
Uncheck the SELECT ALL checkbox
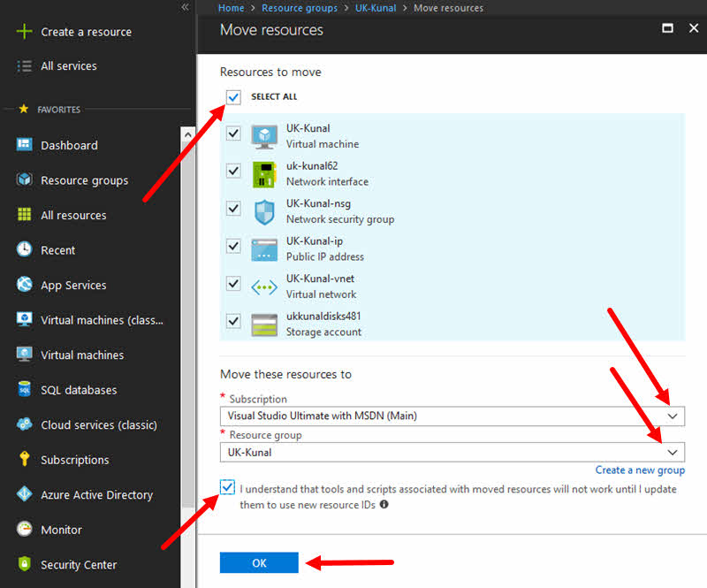(233, 97)
